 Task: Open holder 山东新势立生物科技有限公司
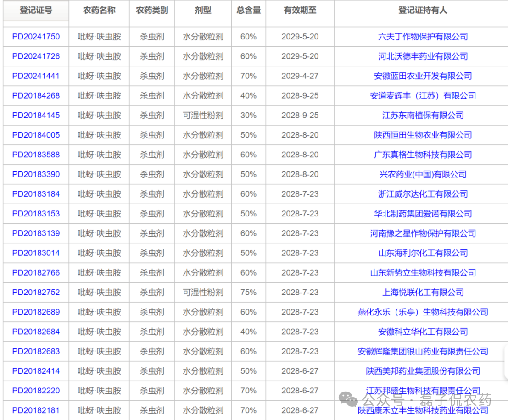click(x=423, y=273)
